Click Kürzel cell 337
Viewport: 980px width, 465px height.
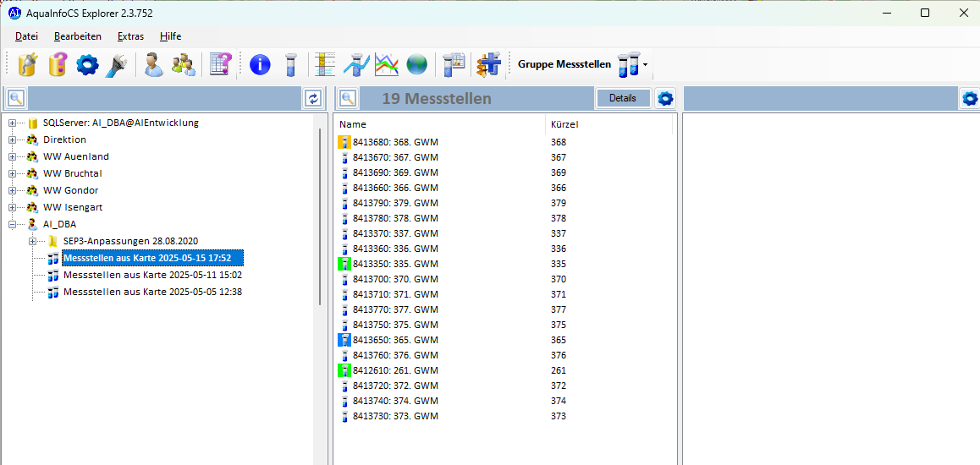tap(558, 233)
